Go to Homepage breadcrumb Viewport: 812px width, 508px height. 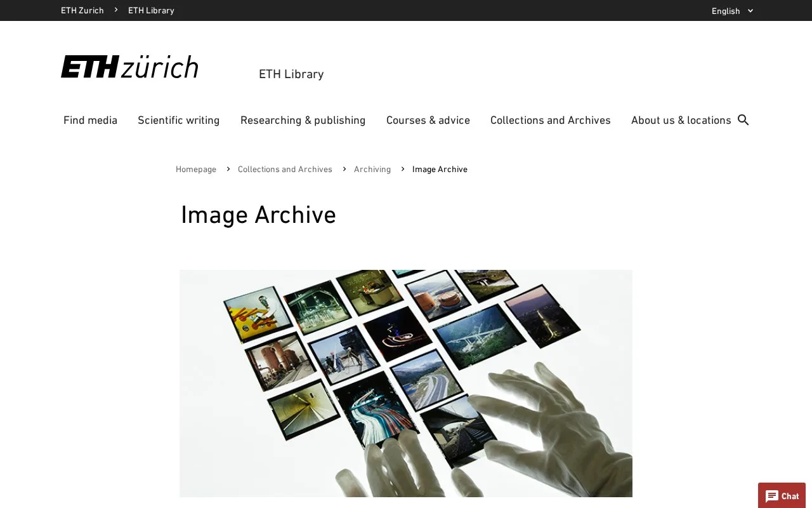pos(196,170)
